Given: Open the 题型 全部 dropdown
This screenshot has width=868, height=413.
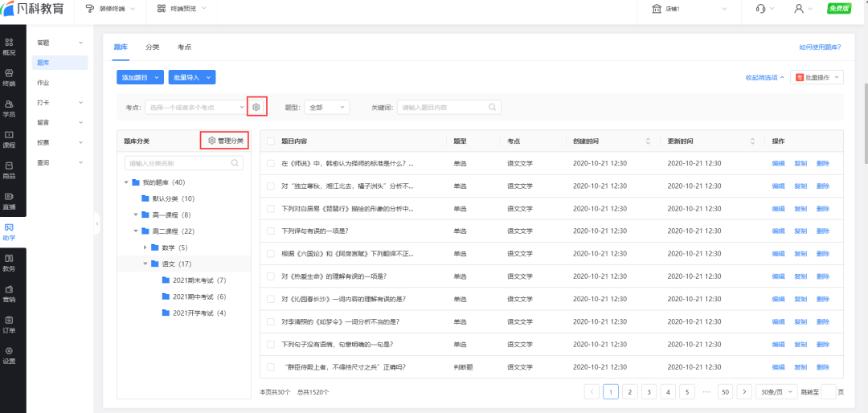Looking at the screenshot, I should (326, 108).
